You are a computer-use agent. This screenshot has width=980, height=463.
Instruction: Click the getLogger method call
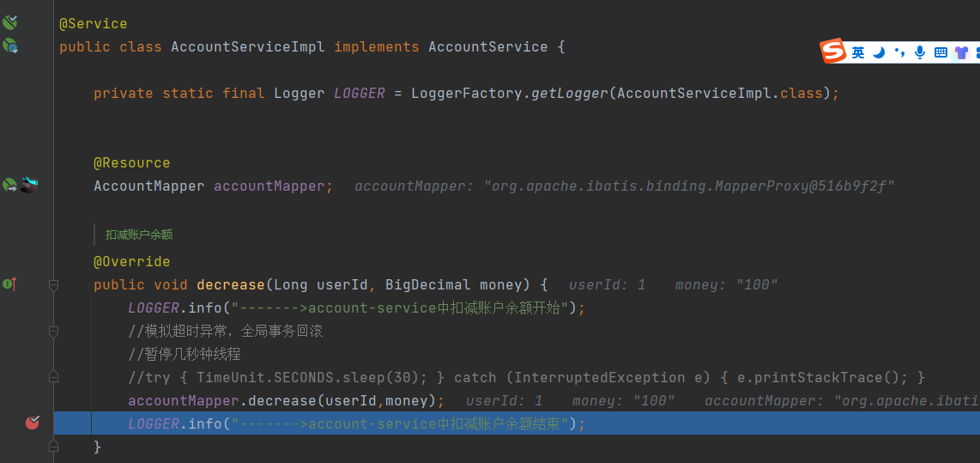click(x=570, y=93)
